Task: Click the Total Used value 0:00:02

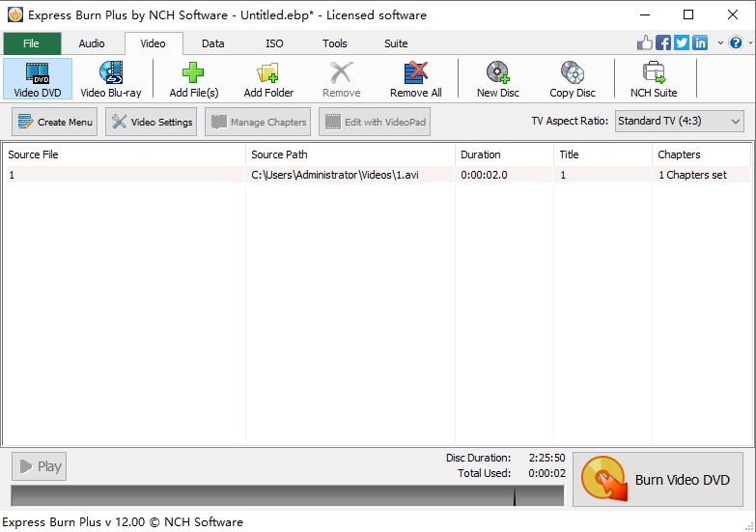Action: coord(546,473)
